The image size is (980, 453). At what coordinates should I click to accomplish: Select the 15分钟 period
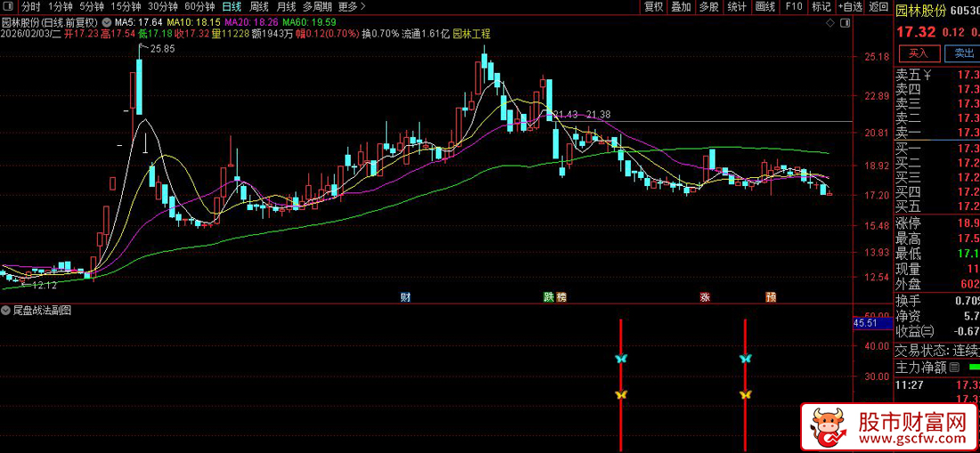(125, 7)
